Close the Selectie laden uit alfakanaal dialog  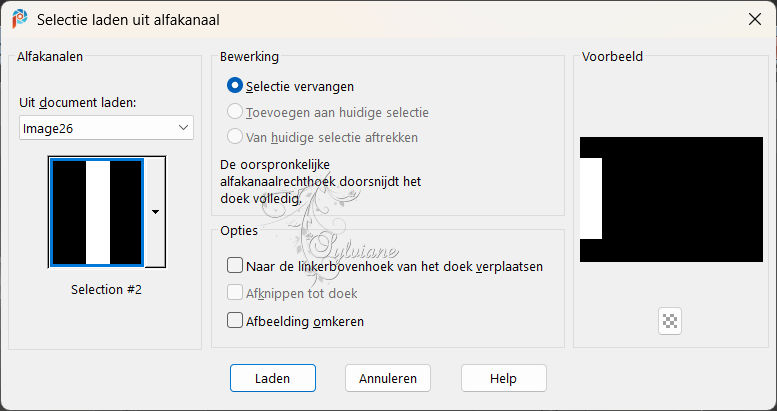[x=755, y=19]
